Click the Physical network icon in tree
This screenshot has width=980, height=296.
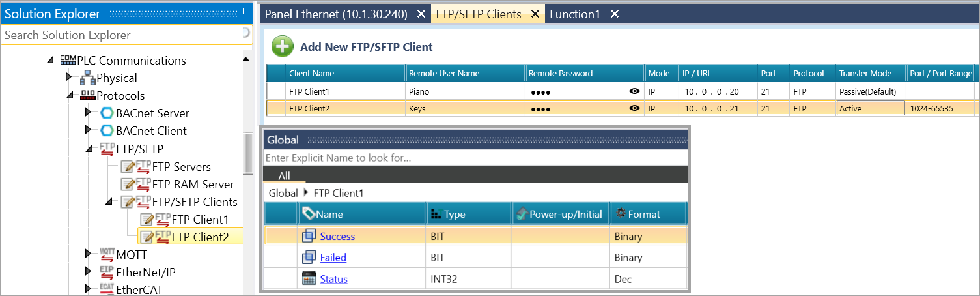click(x=88, y=78)
